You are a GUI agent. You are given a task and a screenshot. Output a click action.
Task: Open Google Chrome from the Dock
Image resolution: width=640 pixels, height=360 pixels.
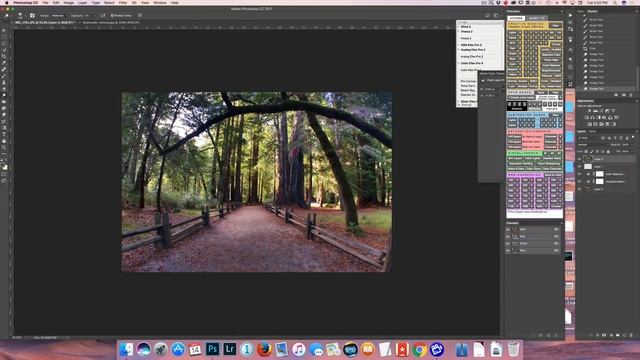tap(419, 350)
